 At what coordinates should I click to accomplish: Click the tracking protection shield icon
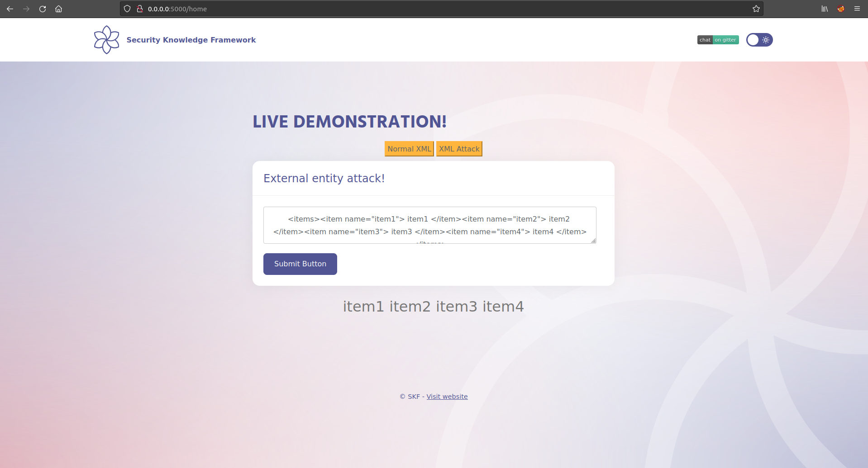127,9
